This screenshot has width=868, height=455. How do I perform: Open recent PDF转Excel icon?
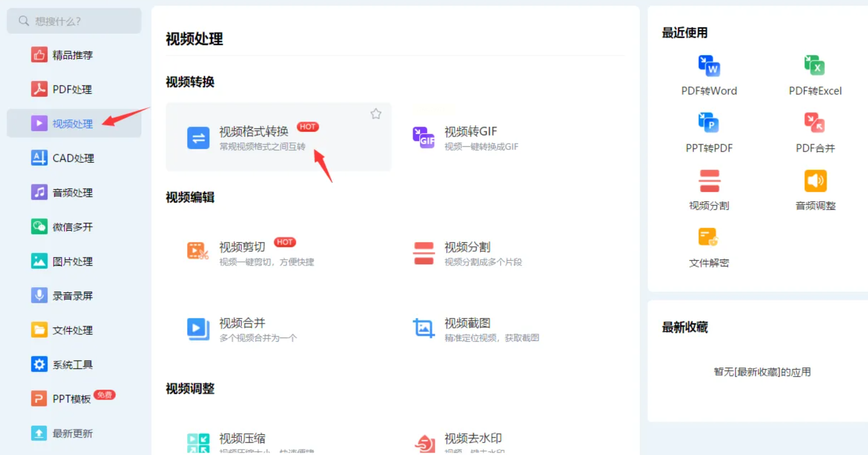pos(815,66)
